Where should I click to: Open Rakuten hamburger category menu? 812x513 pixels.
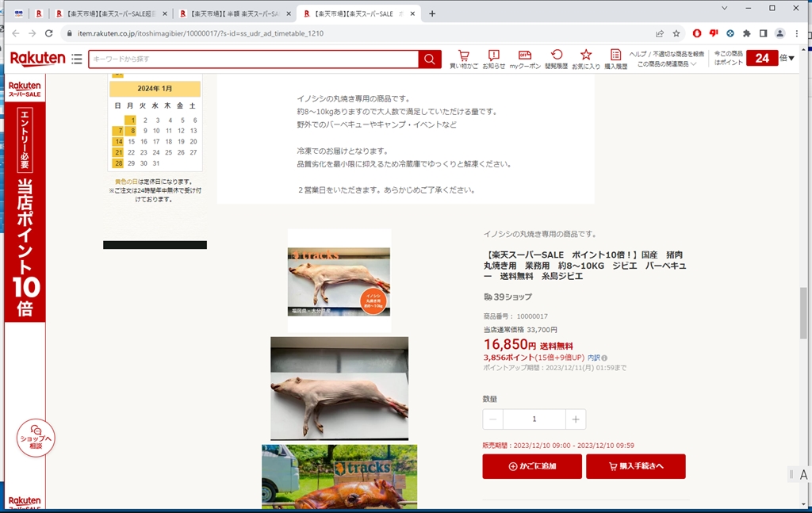(77, 59)
